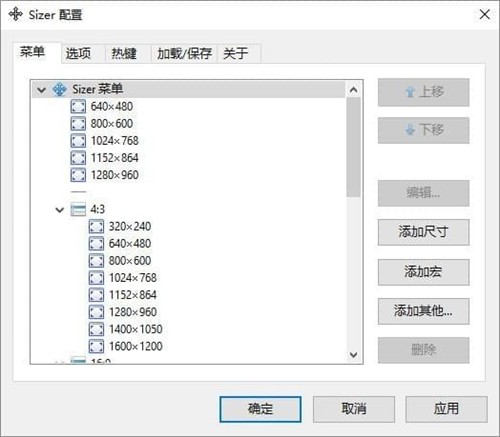Image resolution: width=500 pixels, height=437 pixels.
Task: Open the 关于 tab
Action: [239, 53]
